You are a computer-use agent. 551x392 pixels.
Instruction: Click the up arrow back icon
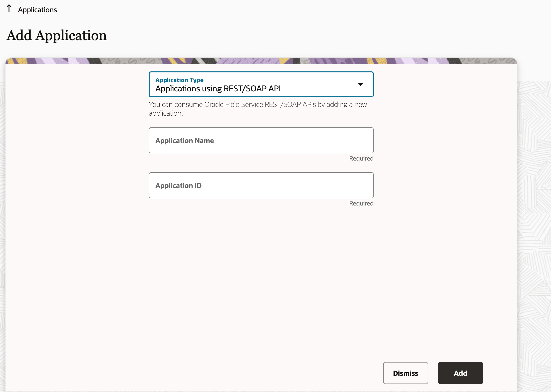click(x=9, y=8)
